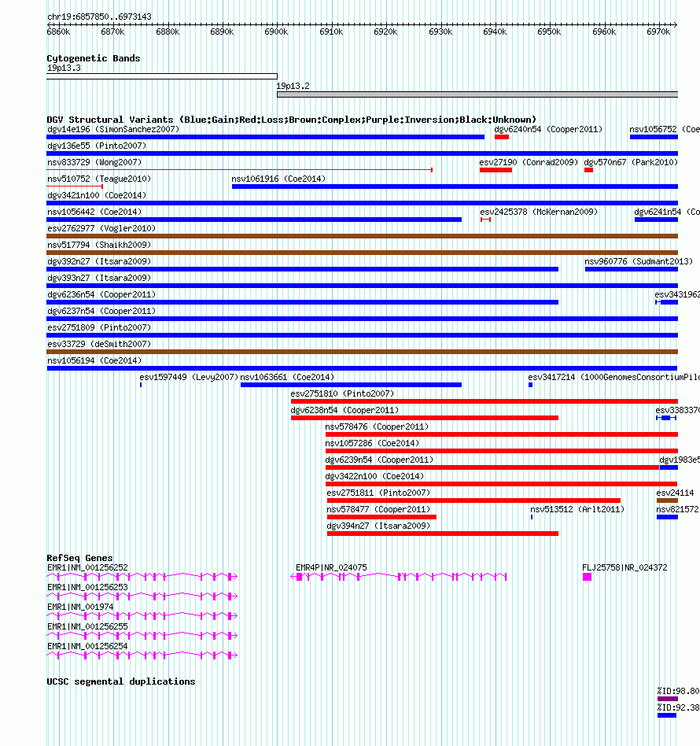Image resolution: width=700 pixels, height=746 pixels.
Task: Click variant nsv1057286 (Coe2014) label
Action: pos(372,443)
